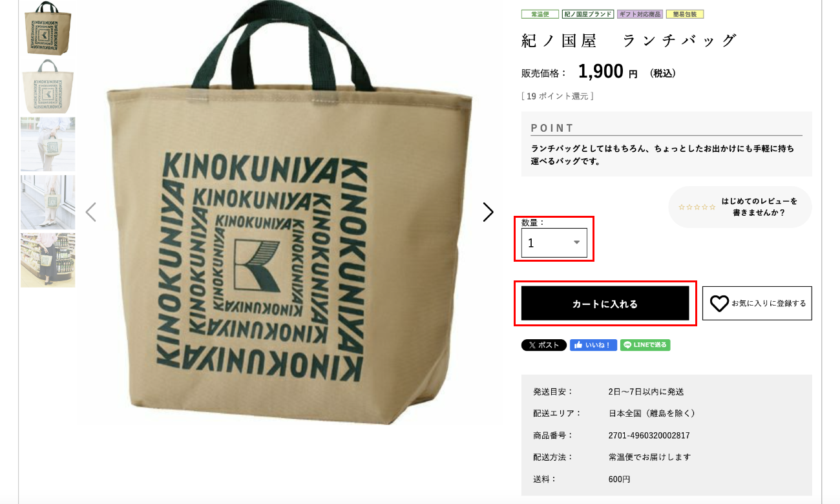
Task: Click the ギフト対応商品 tag
Action: pos(640,14)
